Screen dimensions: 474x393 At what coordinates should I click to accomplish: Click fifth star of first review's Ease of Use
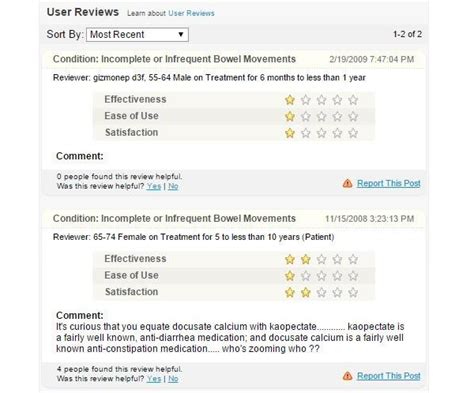coord(353,116)
